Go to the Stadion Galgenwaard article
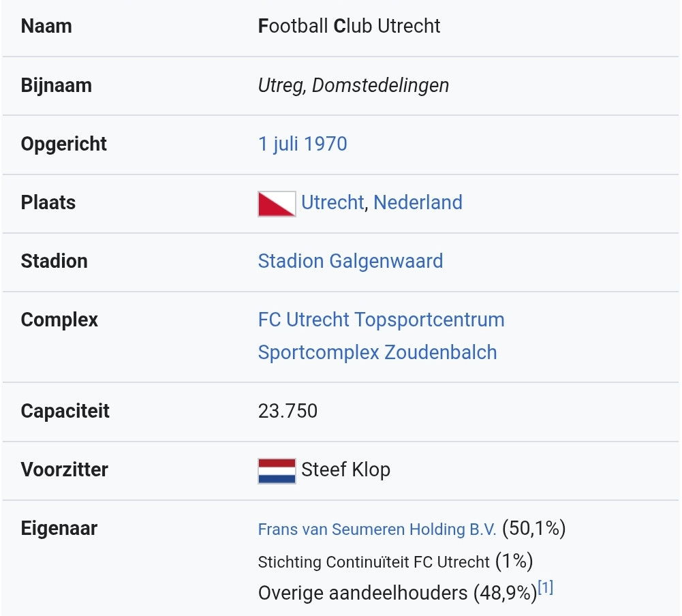This screenshot has width=682, height=616. 350,262
